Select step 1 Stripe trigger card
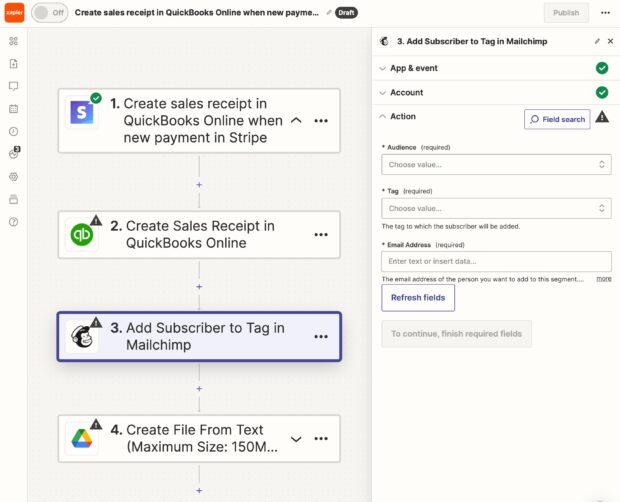Image resolution: width=620 pixels, height=502 pixels. point(199,121)
